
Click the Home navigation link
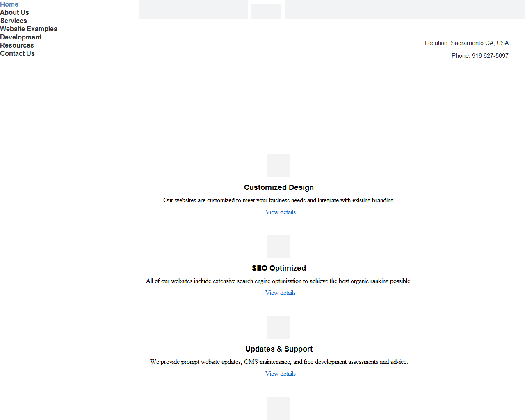pyautogui.click(x=9, y=4)
